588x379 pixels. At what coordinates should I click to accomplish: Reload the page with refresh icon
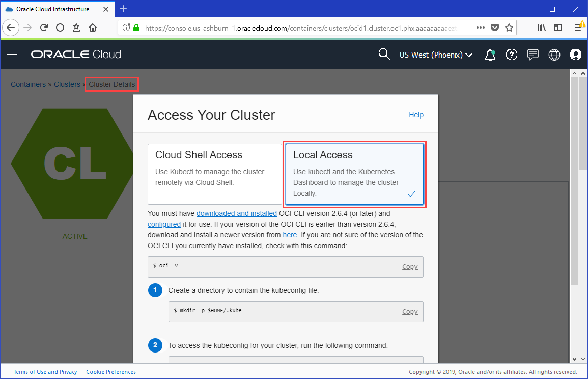[44, 28]
